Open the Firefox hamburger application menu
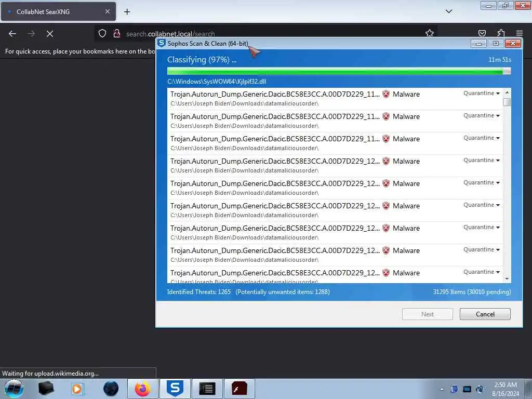The height and width of the screenshot is (399, 532). tap(520, 33)
